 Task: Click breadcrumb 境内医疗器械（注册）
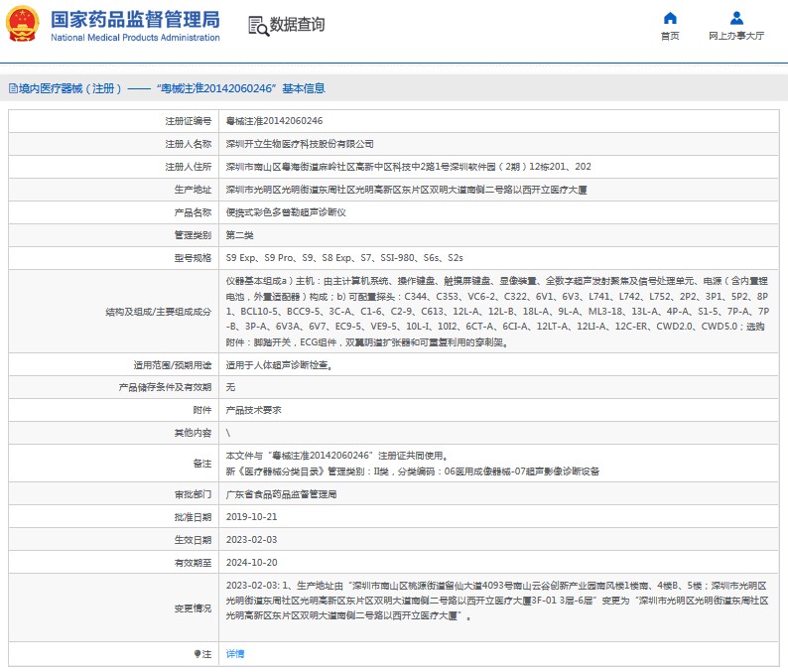click(70, 89)
